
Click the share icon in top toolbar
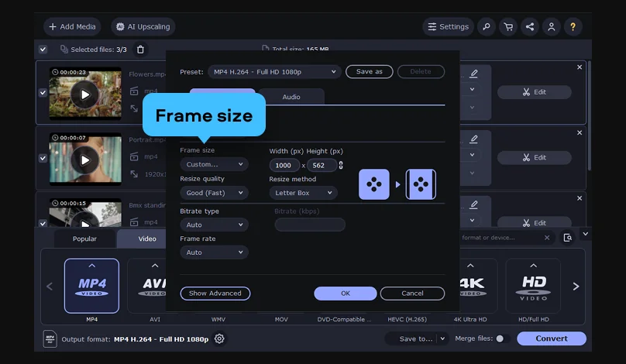coord(530,27)
